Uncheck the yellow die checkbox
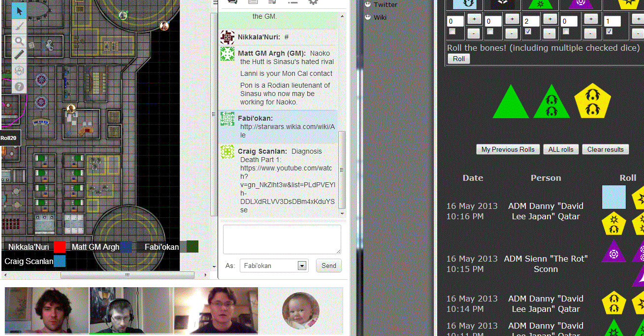The width and height of the screenshot is (644, 336). (x=609, y=32)
